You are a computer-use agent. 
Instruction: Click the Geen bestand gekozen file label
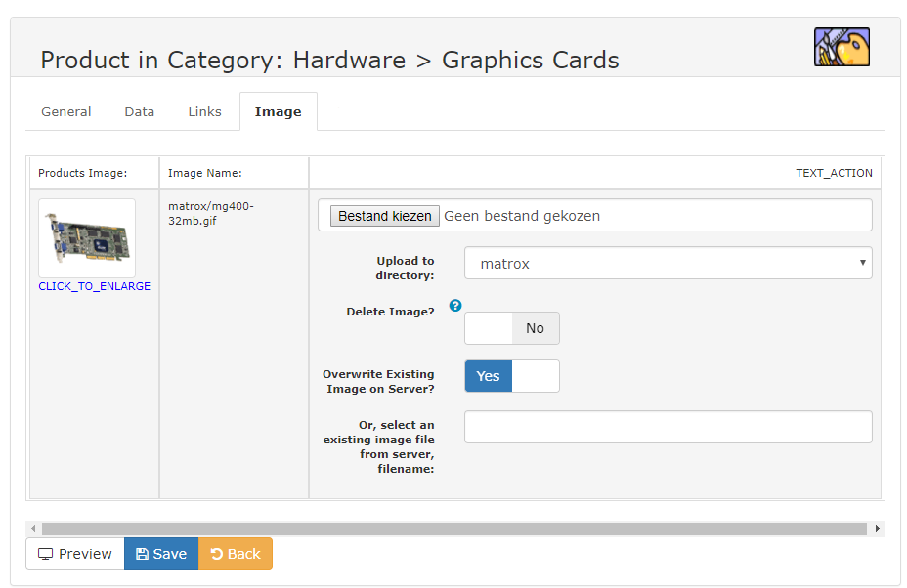tap(522, 216)
